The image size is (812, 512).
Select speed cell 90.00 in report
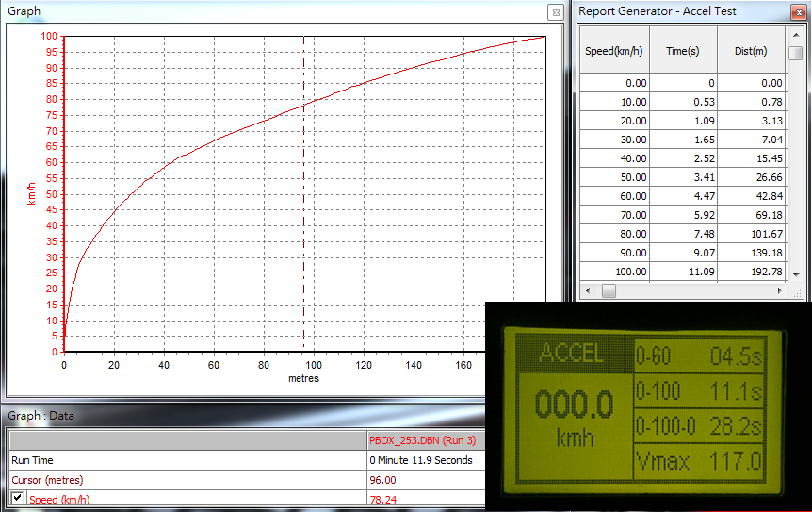point(614,253)
